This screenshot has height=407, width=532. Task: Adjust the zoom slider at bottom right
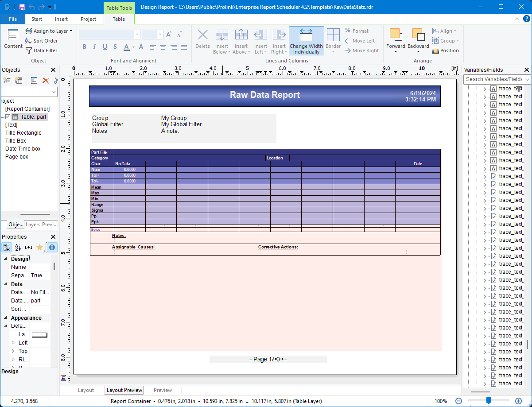pyautogui.click(x=489, y=401)
